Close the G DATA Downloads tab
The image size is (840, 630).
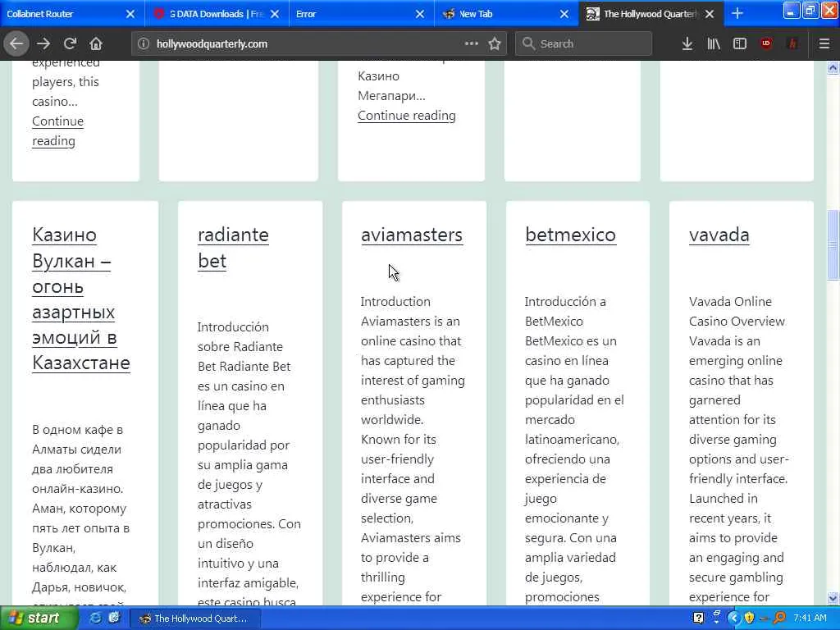coord(275,14)
